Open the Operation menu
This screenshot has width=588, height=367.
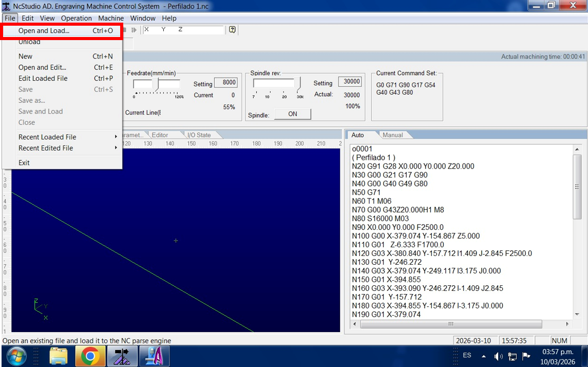point(77,18)
